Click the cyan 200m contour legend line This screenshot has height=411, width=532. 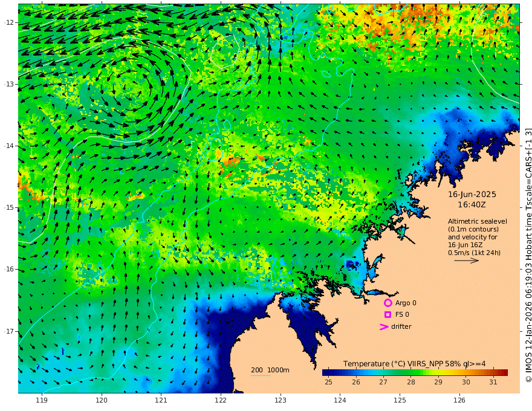[x=261, y=375]
